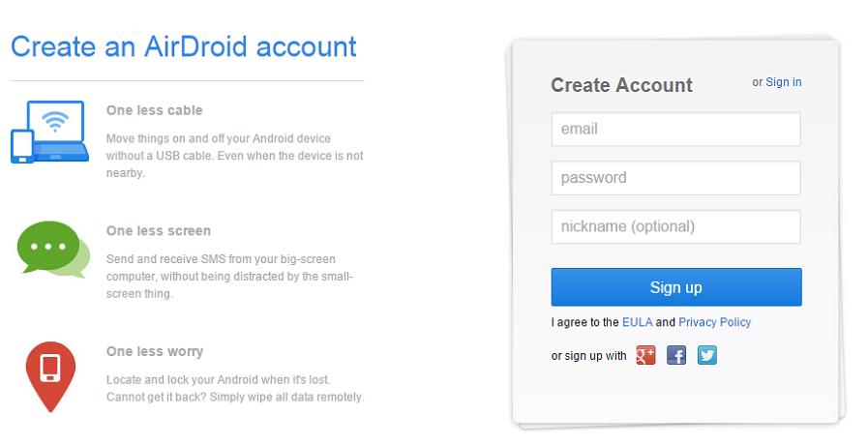Click the 'or sign up with' label

pos(589,356)
